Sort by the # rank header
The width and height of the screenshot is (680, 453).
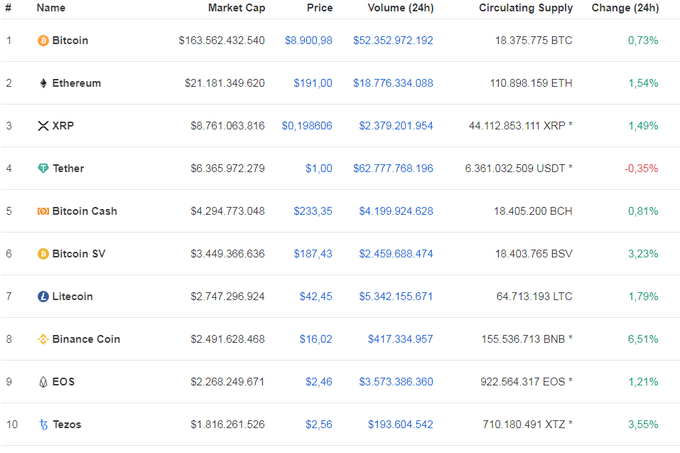coord(8,8)
